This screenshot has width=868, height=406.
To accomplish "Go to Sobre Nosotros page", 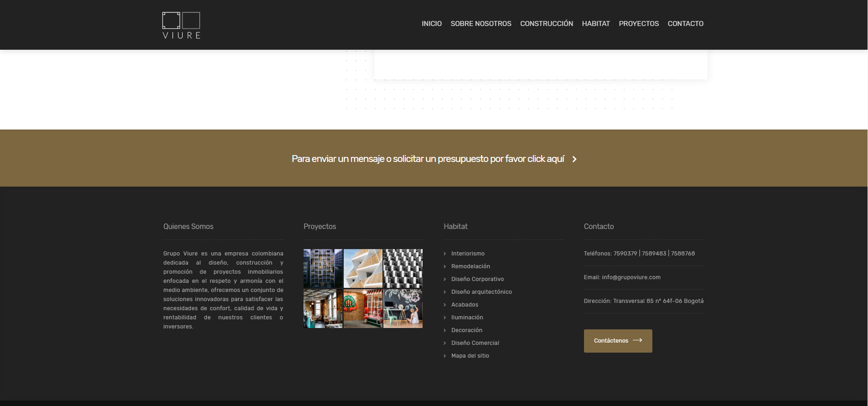I will pyautogui.click(x=481, y=24).
